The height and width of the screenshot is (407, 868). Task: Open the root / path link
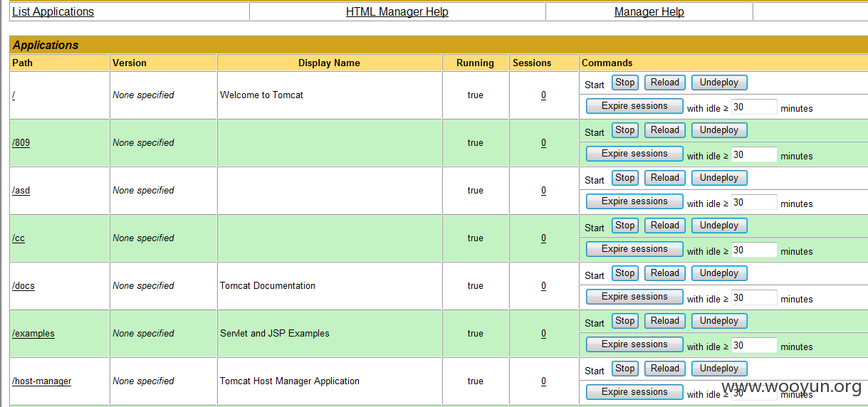point(14,95)
